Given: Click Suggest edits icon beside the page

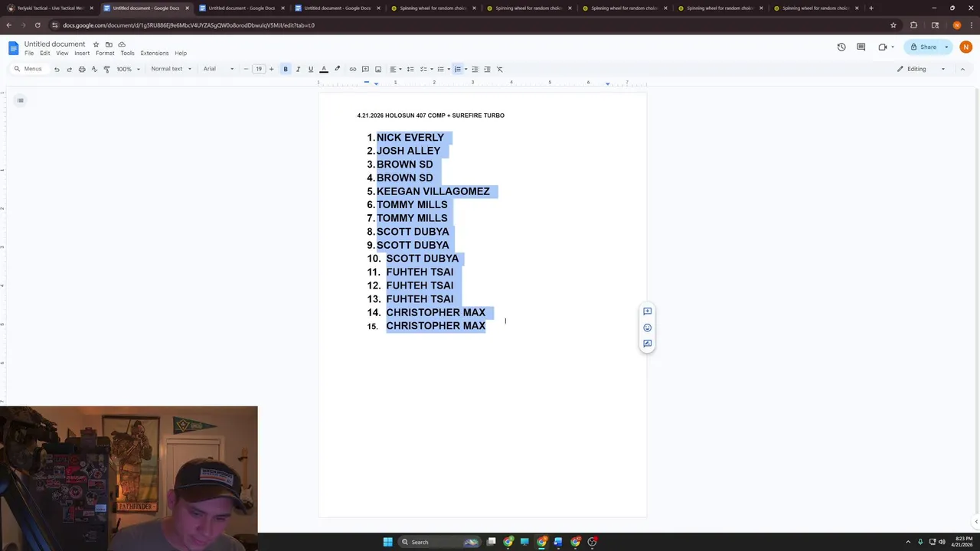Looking at the screenshot, I should pyautogui.click(x=647, y=344).
